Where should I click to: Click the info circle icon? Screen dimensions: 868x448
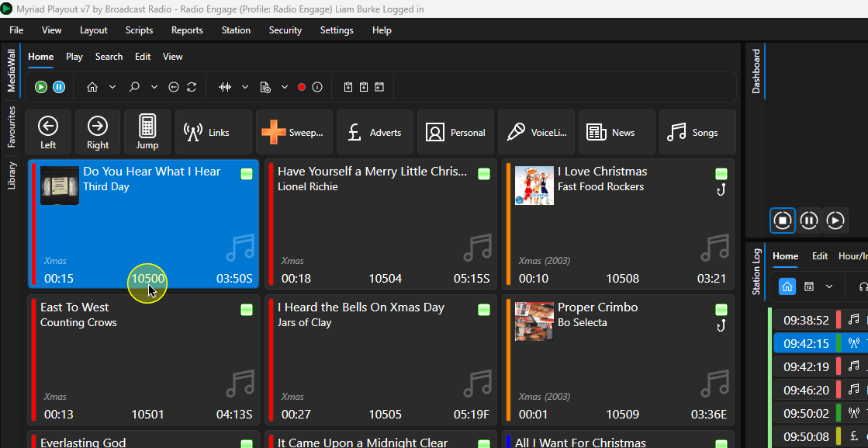(317, 87)
